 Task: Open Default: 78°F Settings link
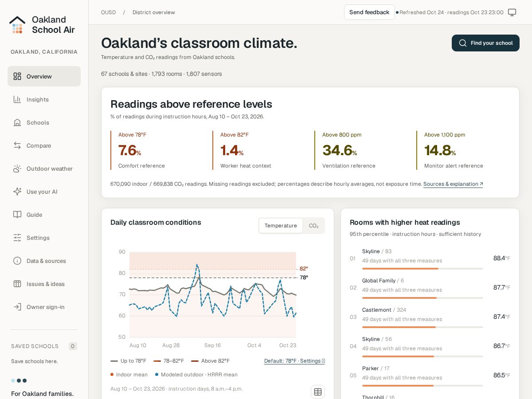294,361
